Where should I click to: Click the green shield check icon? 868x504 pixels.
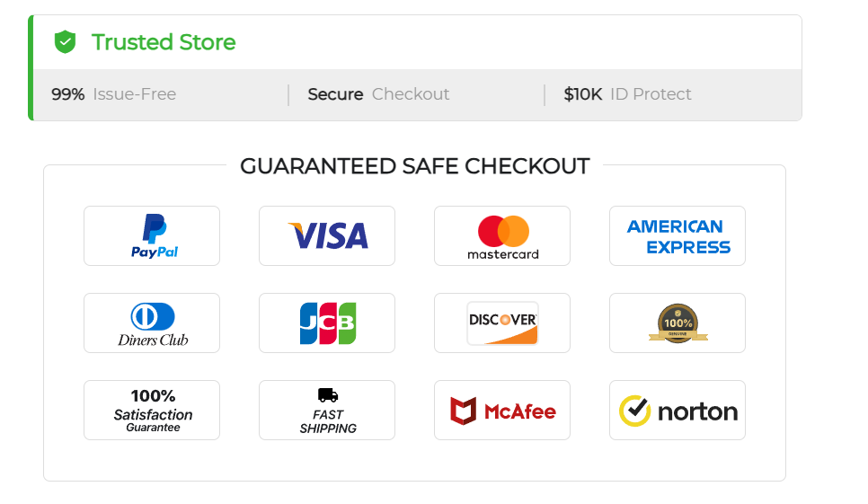point(65,42)
